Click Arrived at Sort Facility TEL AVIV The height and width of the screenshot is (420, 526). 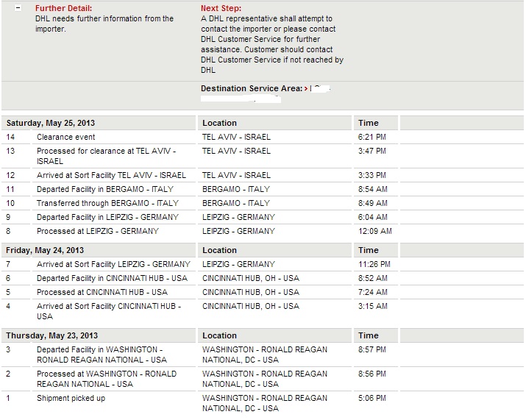coord(111,175)
